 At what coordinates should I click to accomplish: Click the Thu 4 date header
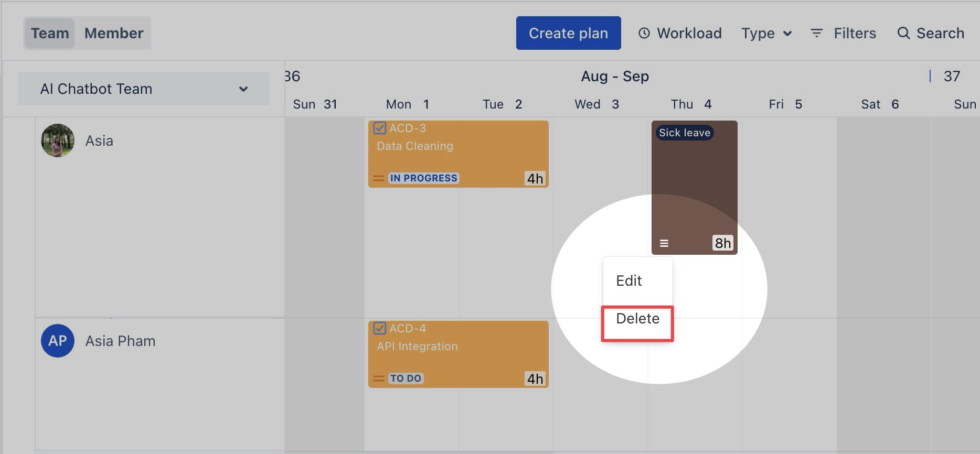[x=691, y=104]
